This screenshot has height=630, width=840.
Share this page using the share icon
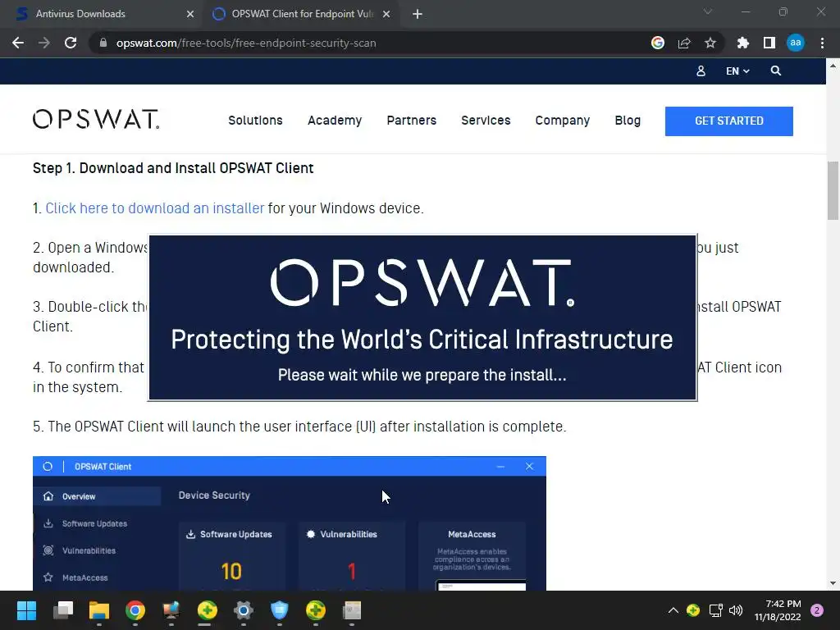(684, 43)
